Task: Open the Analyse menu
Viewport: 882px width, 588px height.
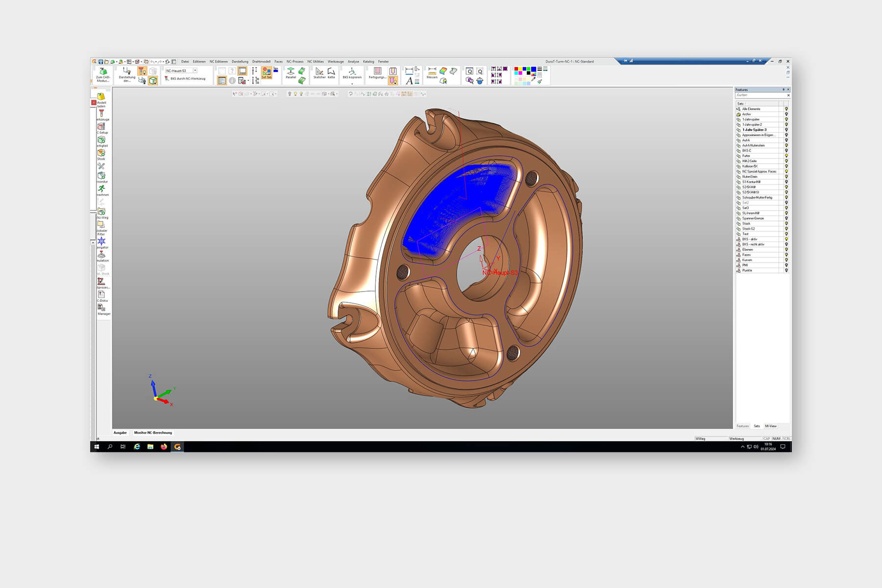Action: (353, 62)
